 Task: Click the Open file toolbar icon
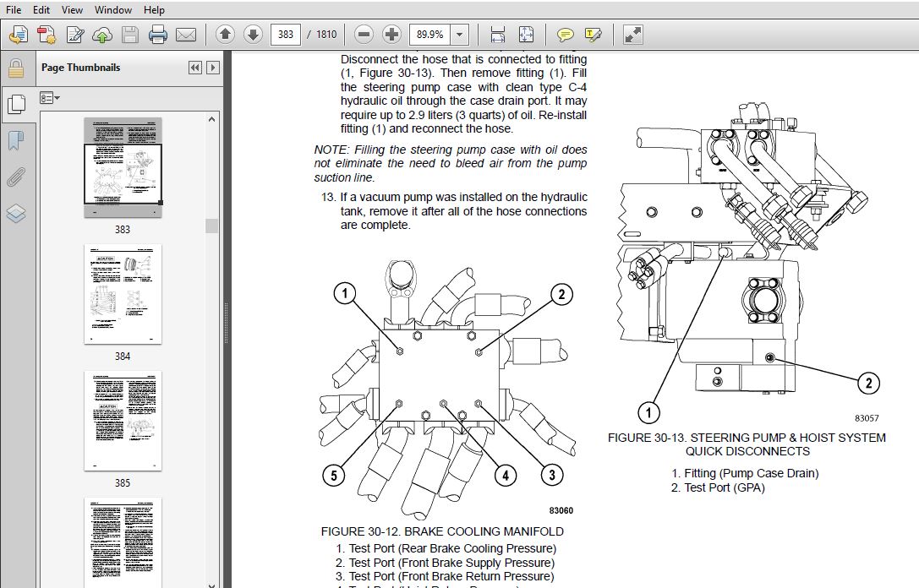click(x=18, y=35)
